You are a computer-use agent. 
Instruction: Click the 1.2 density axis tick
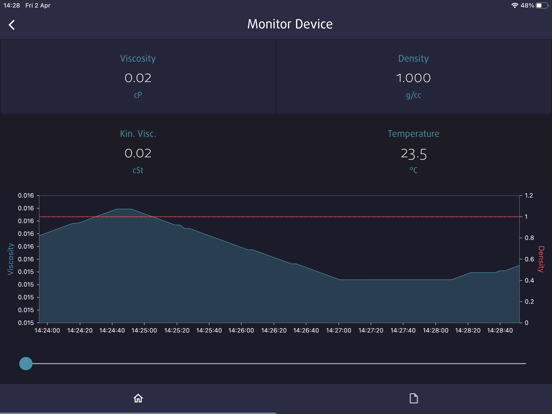tap(529, 195)
